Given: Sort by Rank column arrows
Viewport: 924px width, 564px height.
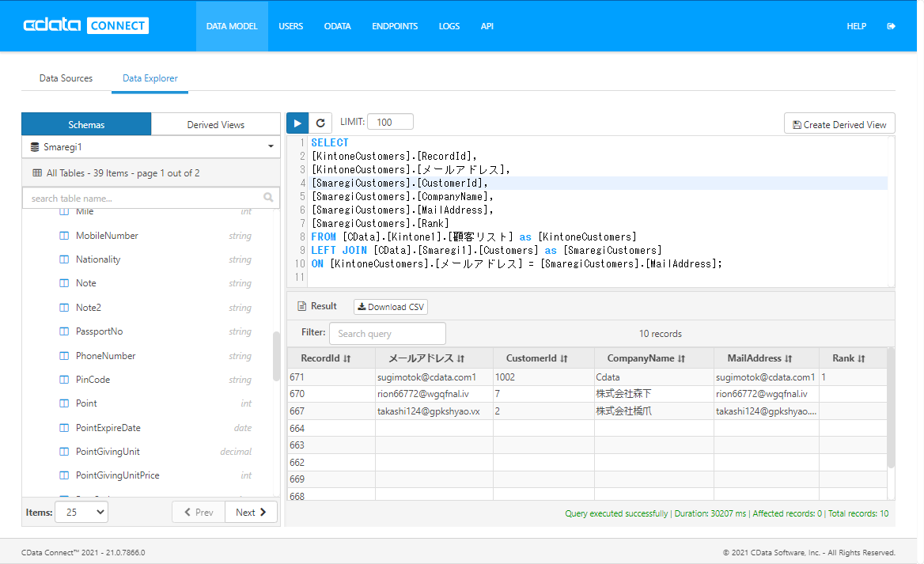Looking at the screenshot, I should (862, 358).
